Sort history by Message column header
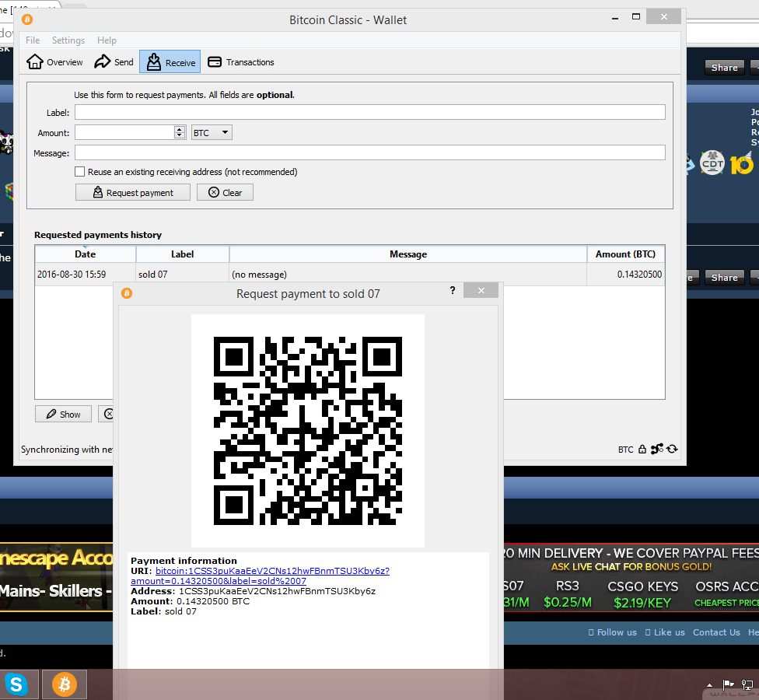This screenshot has height=700, width=759. [408, 254]
